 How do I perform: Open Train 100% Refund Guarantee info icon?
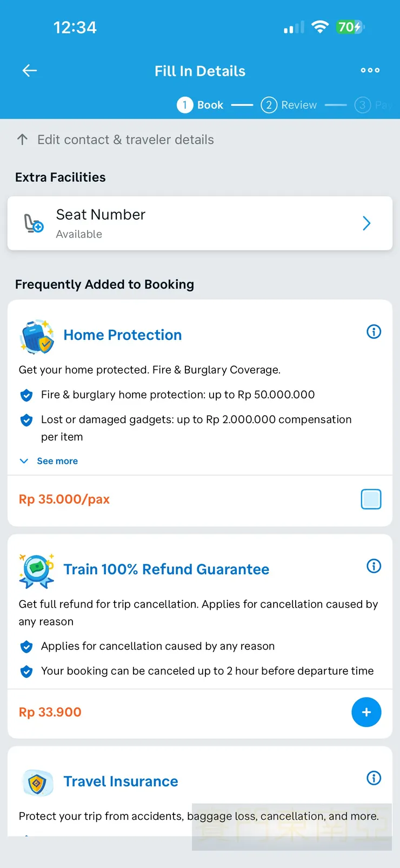point(374,566)
